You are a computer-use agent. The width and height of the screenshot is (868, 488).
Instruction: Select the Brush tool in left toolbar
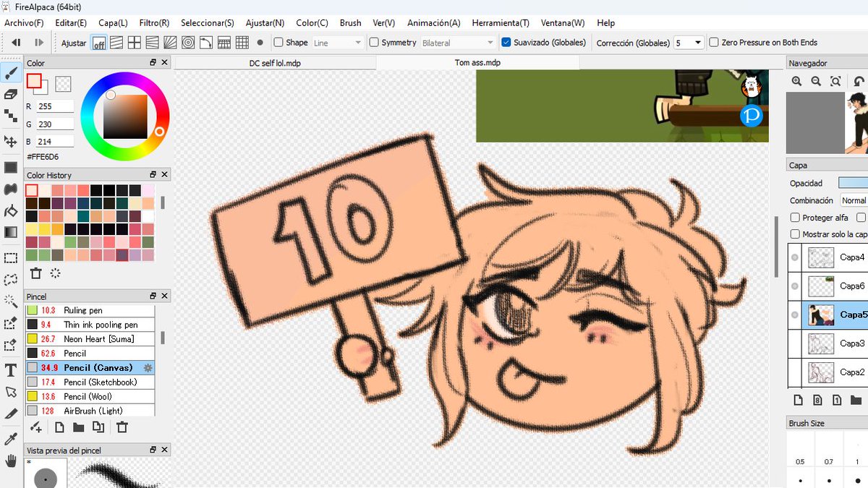coord(11,73)
